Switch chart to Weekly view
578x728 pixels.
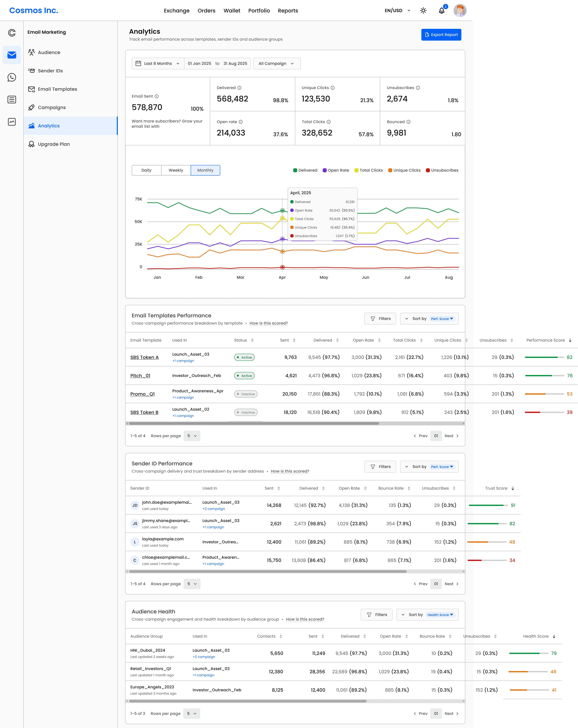pos(176,170)
